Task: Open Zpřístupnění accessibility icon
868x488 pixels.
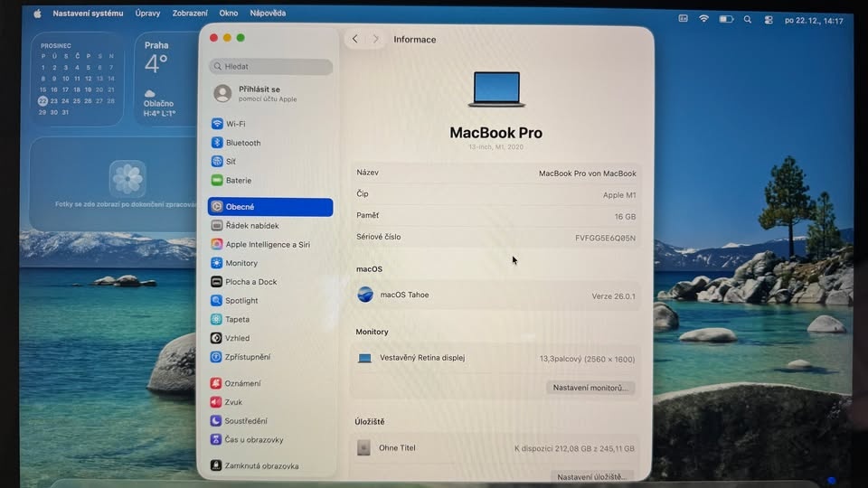Action: (x=216, y=357)
